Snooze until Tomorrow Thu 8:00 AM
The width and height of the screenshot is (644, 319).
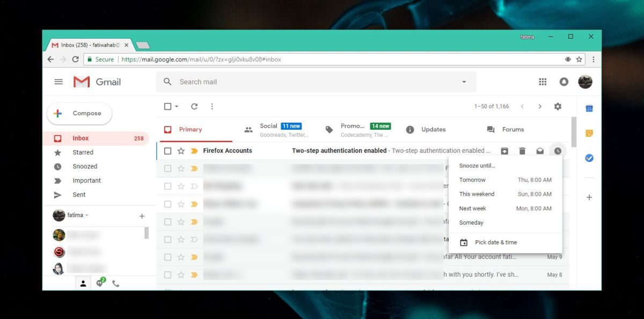[506, 180]
